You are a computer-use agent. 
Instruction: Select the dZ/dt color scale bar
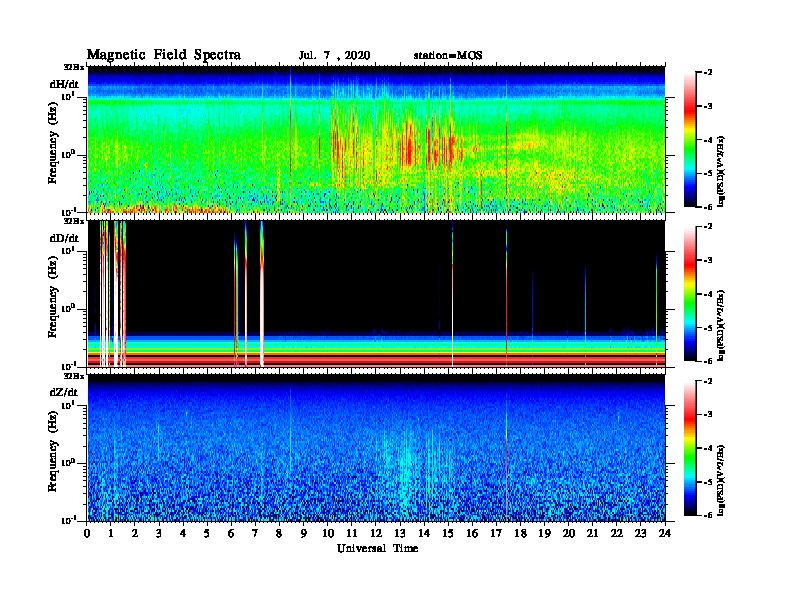(x=689, y=448)
